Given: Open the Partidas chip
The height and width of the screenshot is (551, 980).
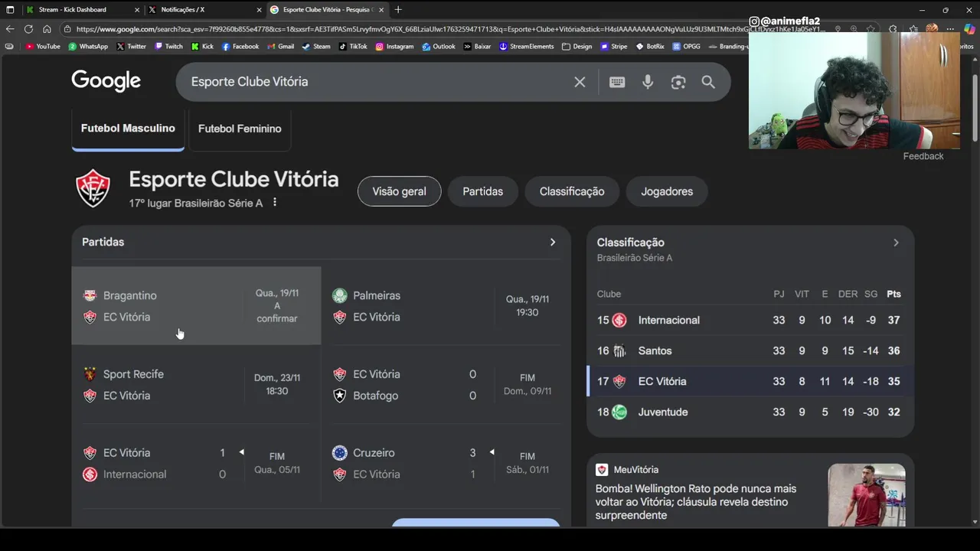Looking at the screenshot, I should click(x=482, y=191).
